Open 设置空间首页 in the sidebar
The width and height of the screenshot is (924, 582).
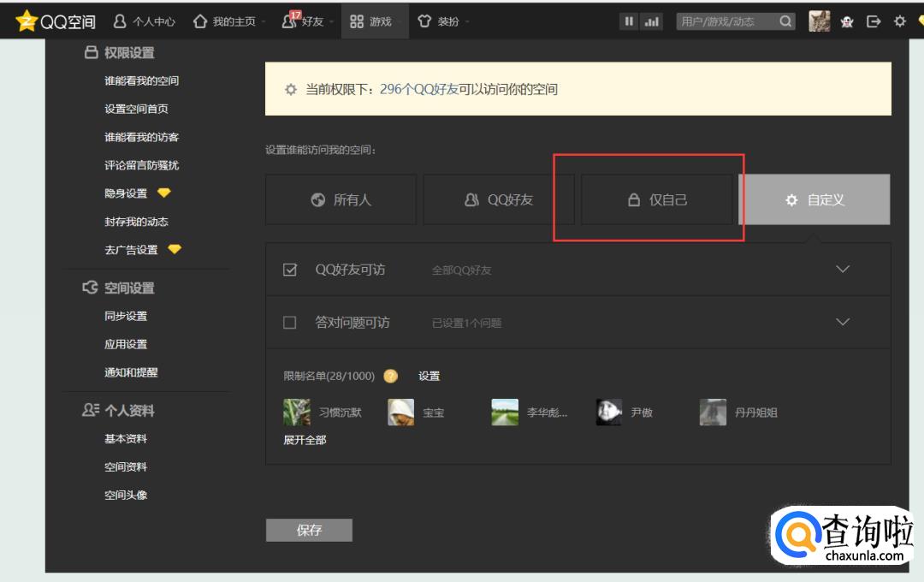(136, 109)
